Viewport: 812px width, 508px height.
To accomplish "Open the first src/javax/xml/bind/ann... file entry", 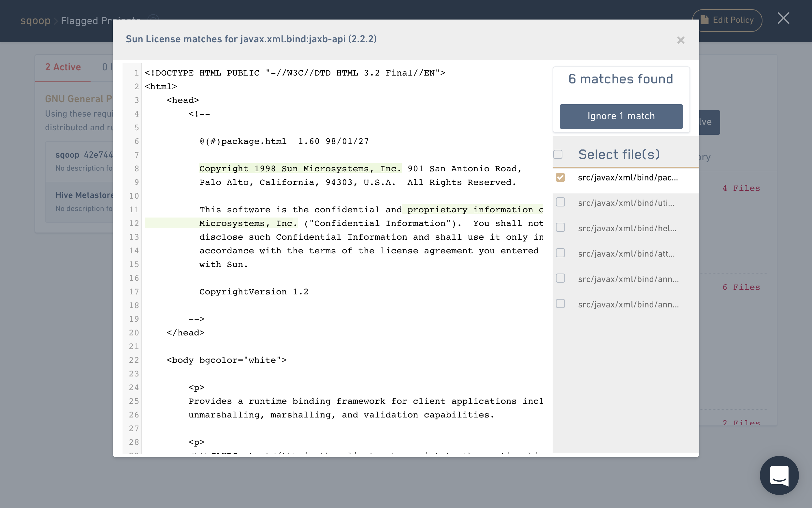I will pos(628,279).
